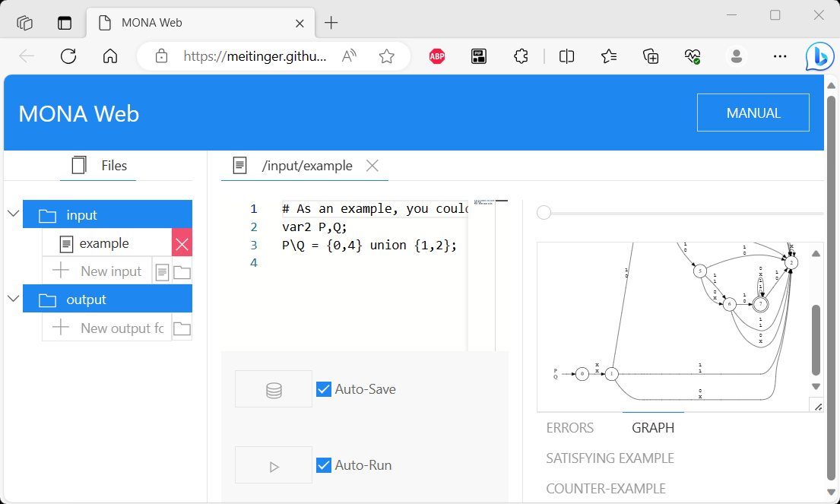Switch to SATISFYING EXAMPLE tab
This screenshot has width=840, height=504.
pos(610,458)
